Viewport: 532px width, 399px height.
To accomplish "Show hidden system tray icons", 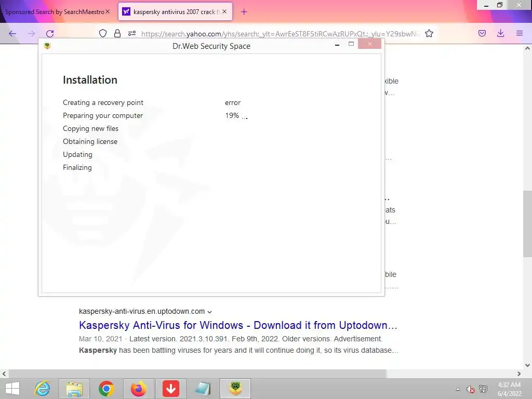I will coord(458,389).
